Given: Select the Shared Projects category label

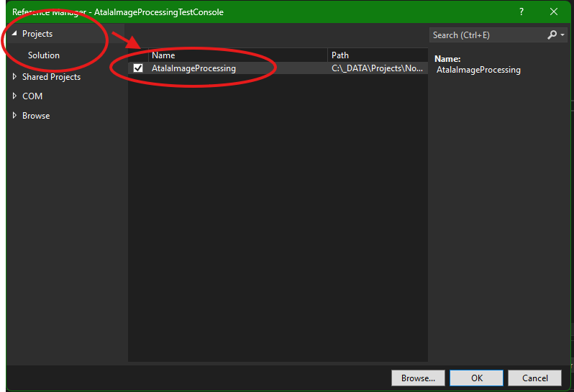Looking at the screenshot, I should click(51, 77).
